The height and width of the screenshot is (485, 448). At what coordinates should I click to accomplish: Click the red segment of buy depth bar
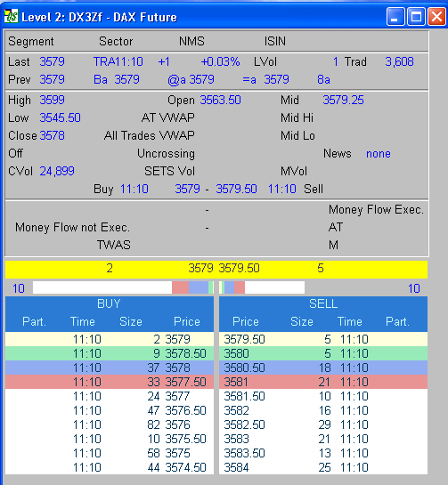[x=180, y=287]
